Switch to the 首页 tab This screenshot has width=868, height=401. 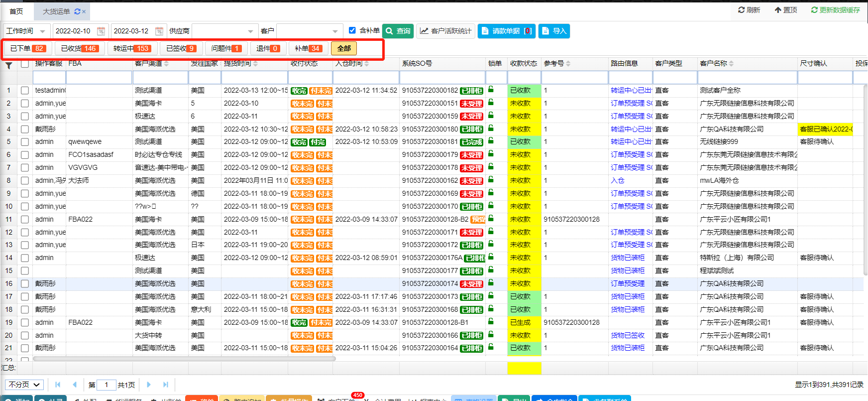pos(16,11)
